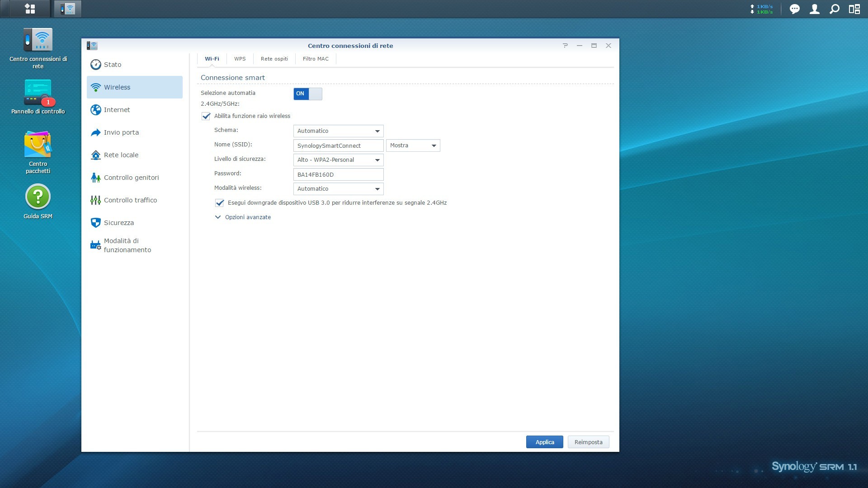868x488 pixels.
Task: Open Livello di sicurezza dropdown
Action: click(338, 160)
